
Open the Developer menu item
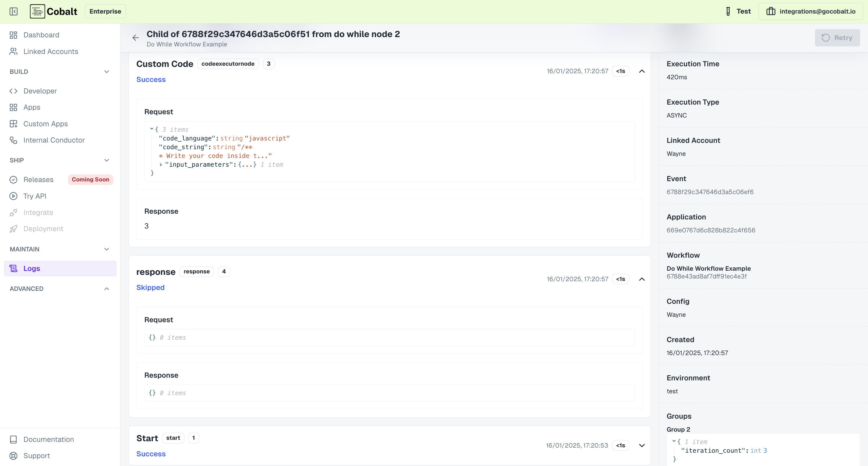40,91
